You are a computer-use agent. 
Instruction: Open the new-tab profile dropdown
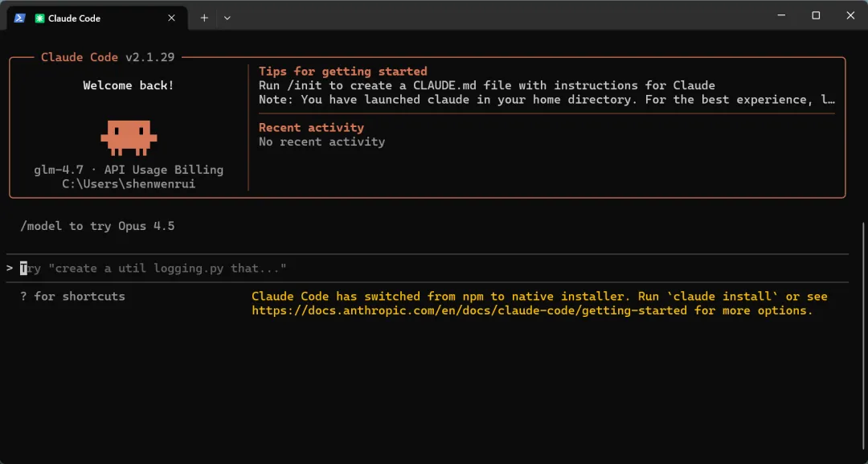pyautogui.click(x=227, y=18)
